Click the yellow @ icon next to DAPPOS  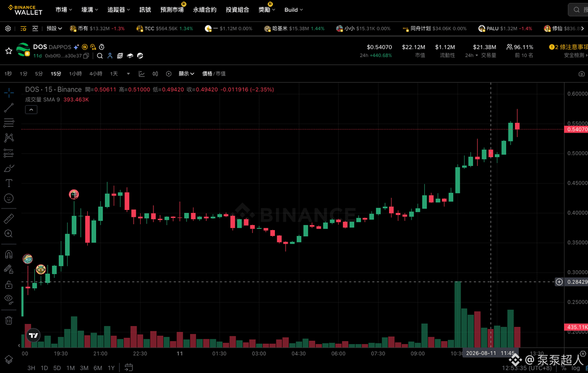click(85, 47)
